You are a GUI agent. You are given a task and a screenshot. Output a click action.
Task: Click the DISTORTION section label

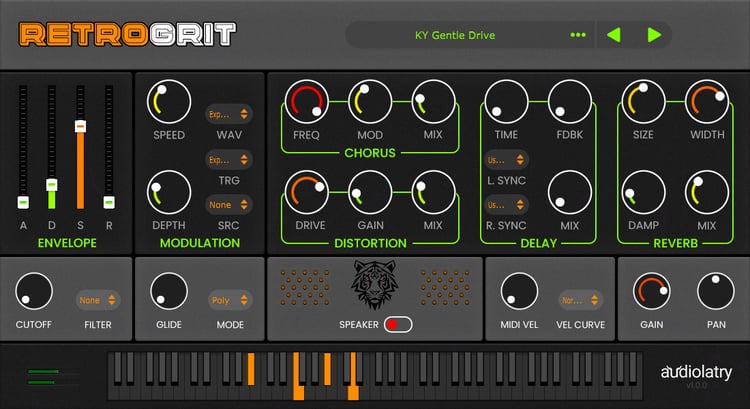[x=370, y=243]
